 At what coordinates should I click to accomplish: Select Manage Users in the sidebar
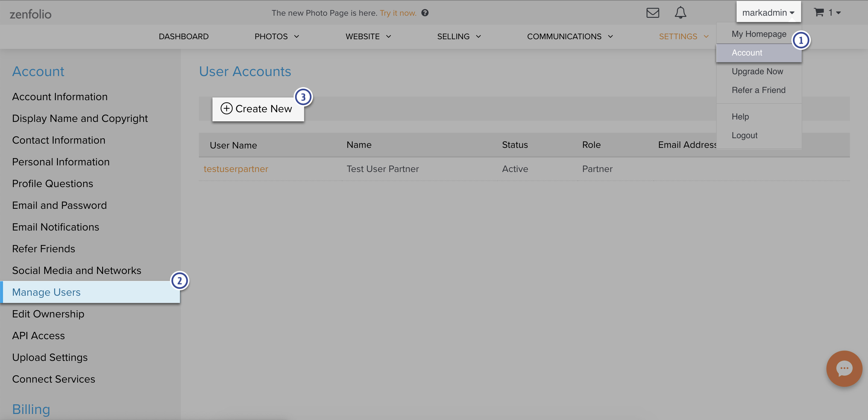46,292
